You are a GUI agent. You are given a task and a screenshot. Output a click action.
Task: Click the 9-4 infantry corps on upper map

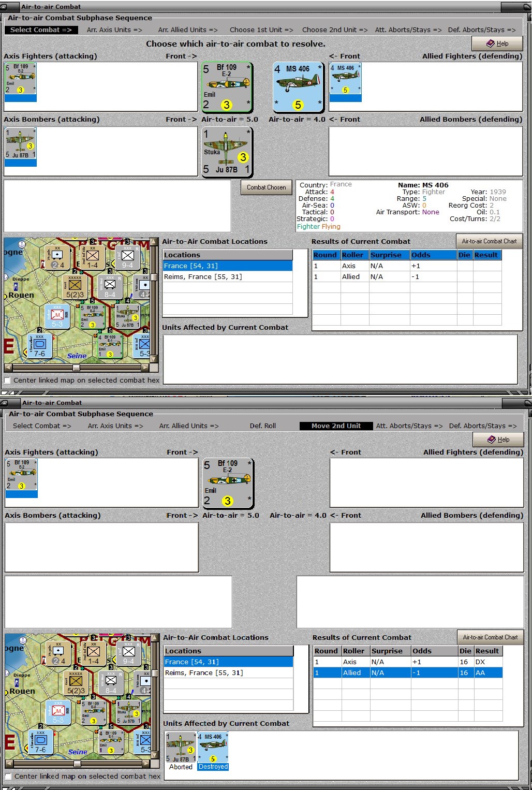point(127,257)
